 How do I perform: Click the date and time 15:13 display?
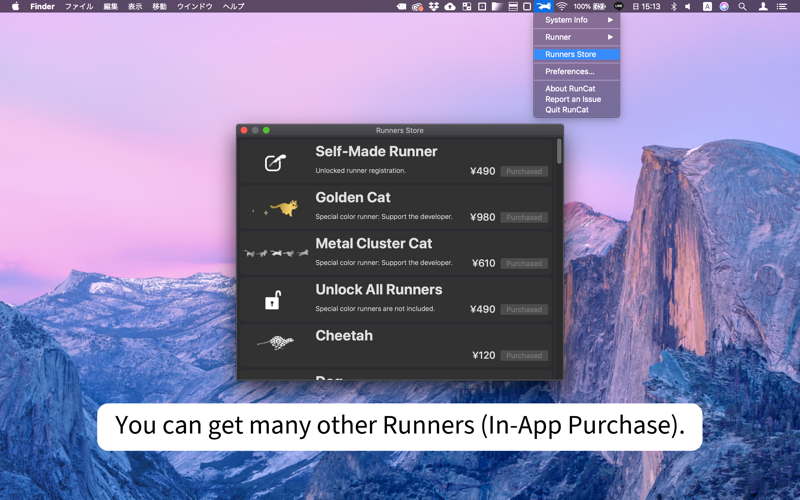coord(646,6)
